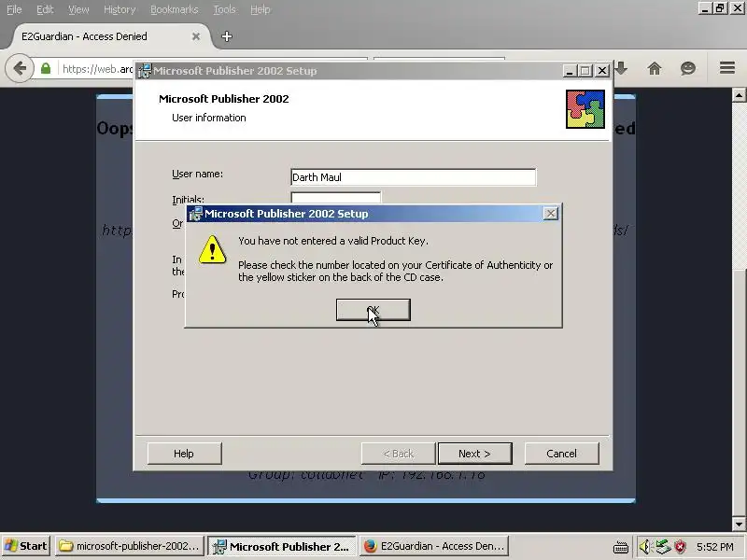
Task: Click the Windows Start button
Action: click(x=26, y=546)
